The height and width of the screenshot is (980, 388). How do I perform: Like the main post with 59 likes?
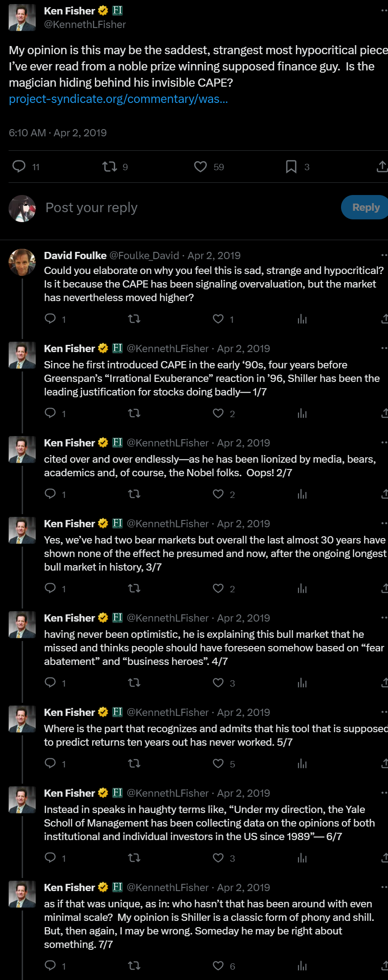click(201, 167)
